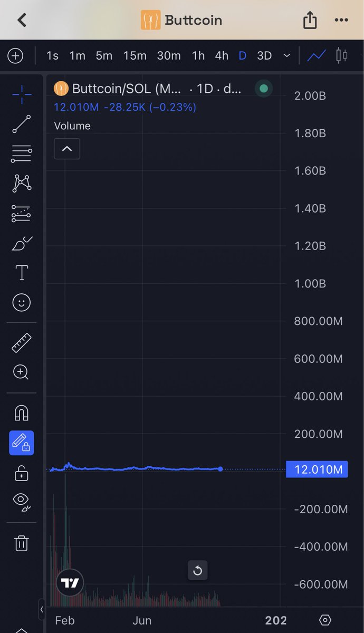The height and width of the screenshot is (633, 364).
Task: Open the forecast projection tool
Action: pyautogui.click(x=22, y=214)
